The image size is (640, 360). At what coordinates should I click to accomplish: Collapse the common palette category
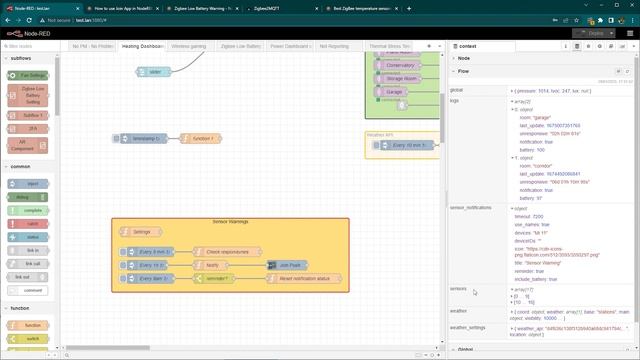click(6, 167)
